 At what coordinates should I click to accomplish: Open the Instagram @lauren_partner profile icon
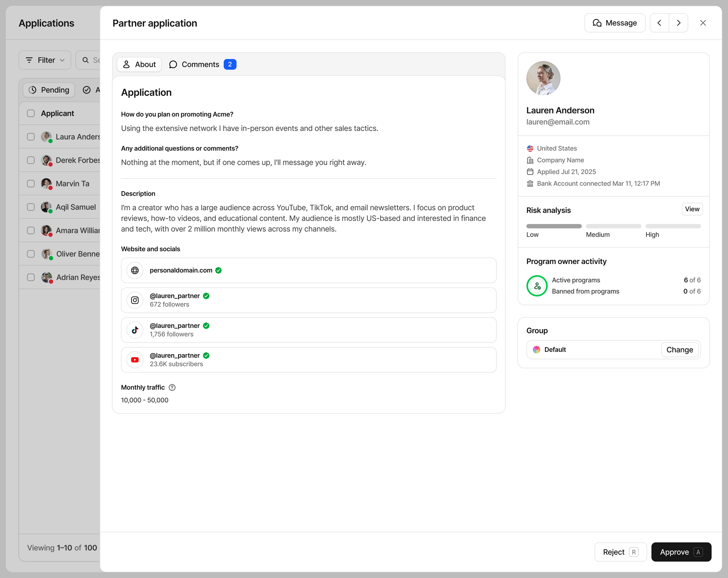(x=135, y=300)
